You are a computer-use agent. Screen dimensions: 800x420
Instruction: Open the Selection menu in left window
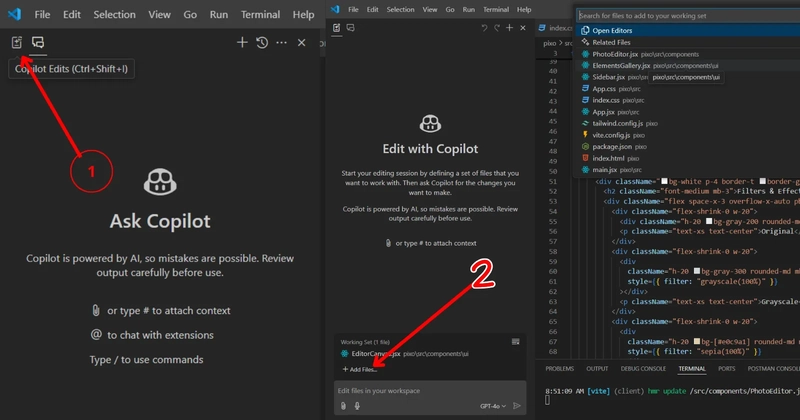pyautogui.click(x=114, y=14)
